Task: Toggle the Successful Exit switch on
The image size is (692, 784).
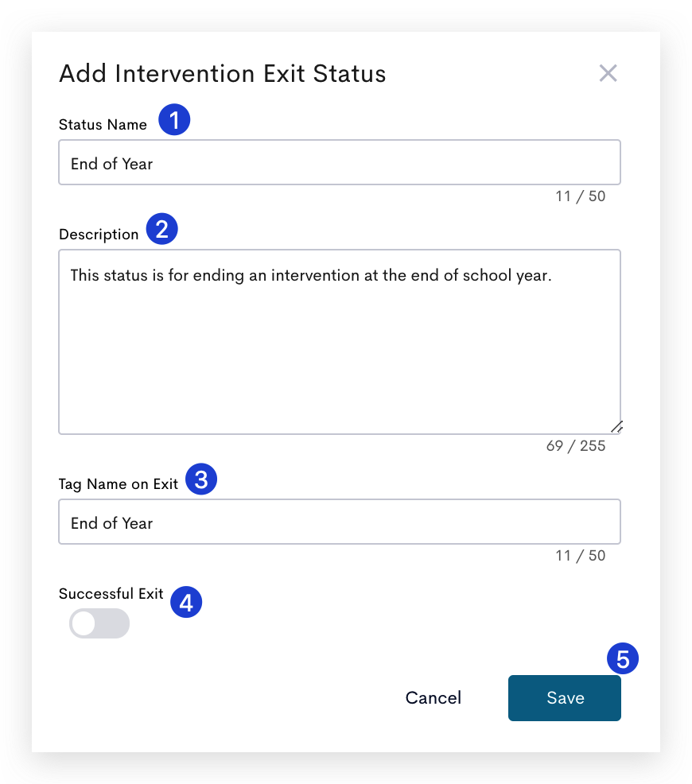Action: tap(99, 623)
